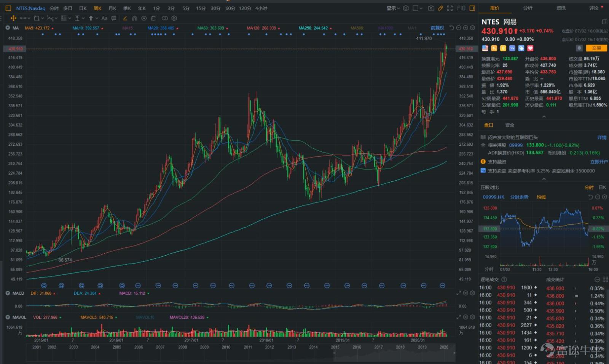
Task: Zoom in main chart plus icon
Action: click(x=466, y=28)
